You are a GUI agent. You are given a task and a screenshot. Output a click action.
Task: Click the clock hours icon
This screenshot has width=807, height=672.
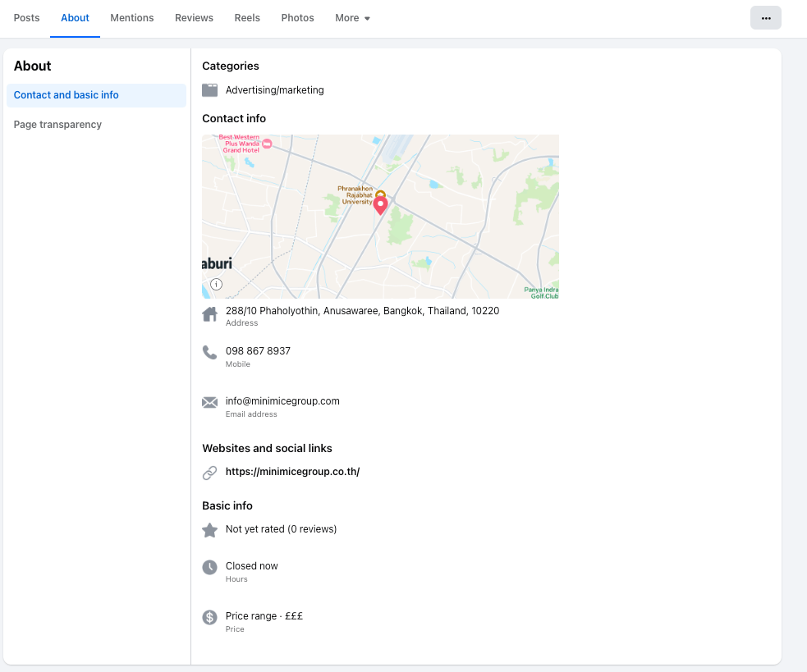(210, 567)
